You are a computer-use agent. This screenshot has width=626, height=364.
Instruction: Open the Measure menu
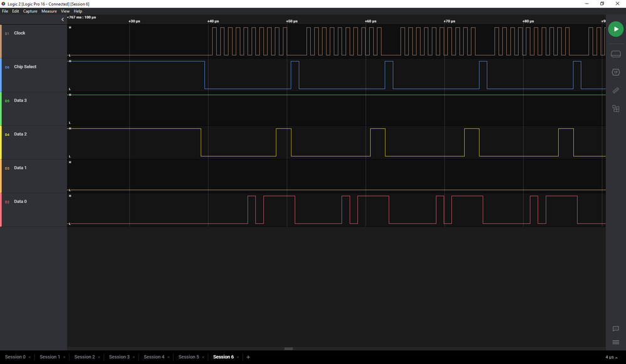coord(49,11)
